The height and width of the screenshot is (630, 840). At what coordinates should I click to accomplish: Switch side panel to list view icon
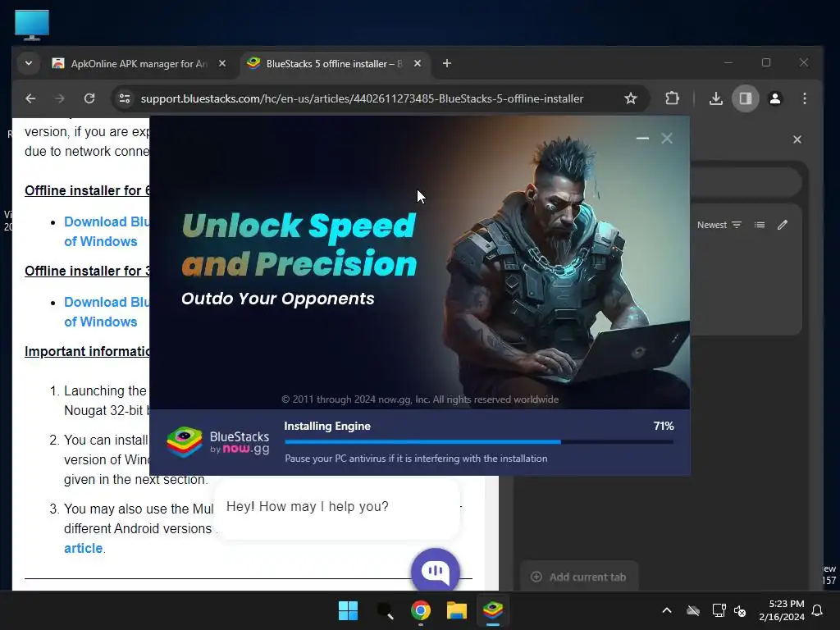[x=759, y=225]
